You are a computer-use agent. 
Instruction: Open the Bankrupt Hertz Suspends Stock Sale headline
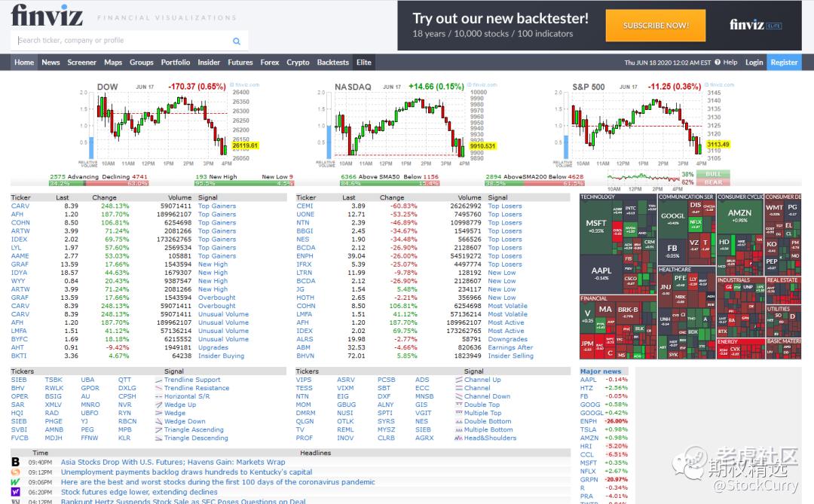click(x=183, y=501)
